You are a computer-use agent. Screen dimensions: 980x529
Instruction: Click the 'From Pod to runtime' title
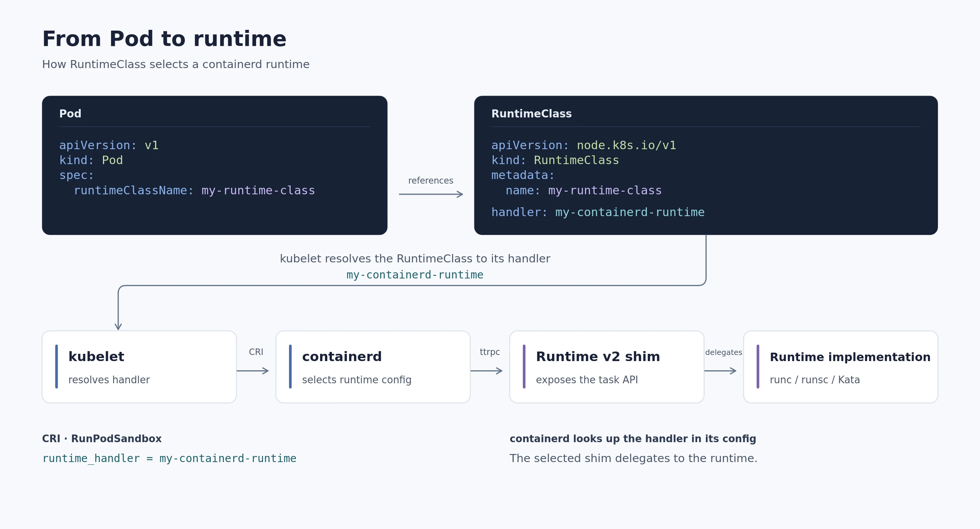[164, 39]
